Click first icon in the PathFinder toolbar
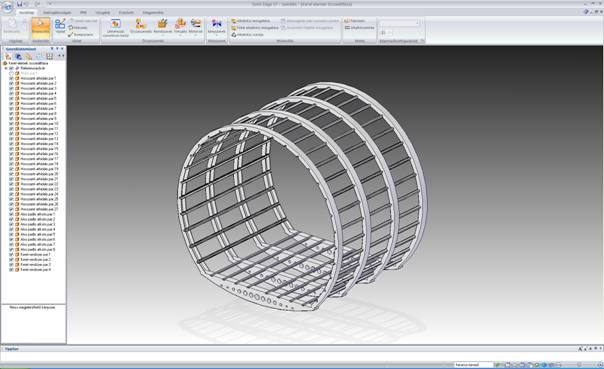The height and width of the screenshot is (369, 604). pyautogui.click(x=8, y=56)
